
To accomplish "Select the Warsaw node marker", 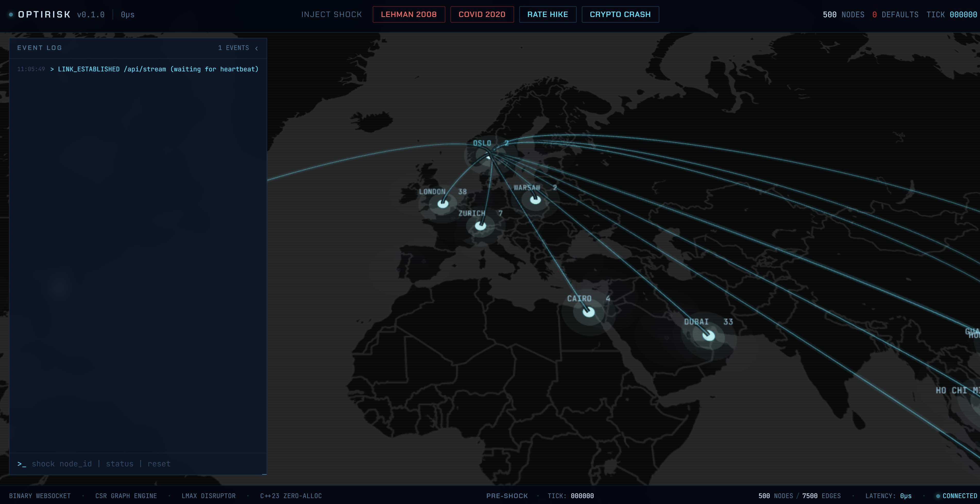I will pos(535,200).
